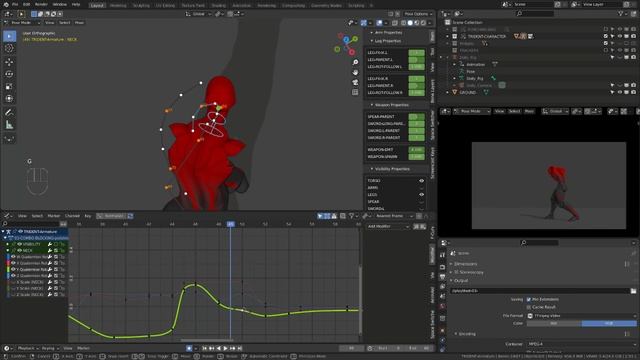Select the Rotate tool in left toolbar
Screen dimensions: 640x360
(9, 74)
